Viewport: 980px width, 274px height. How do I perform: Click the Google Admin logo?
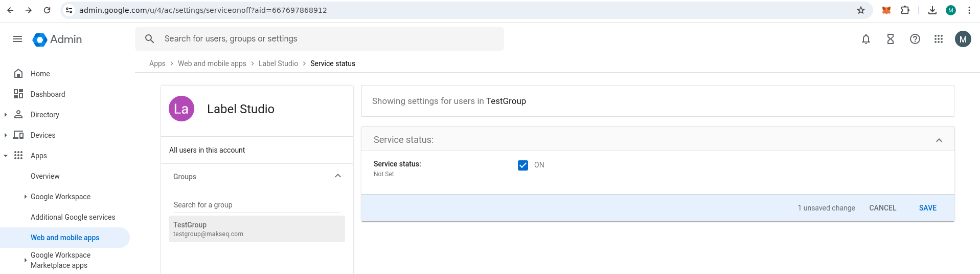pyautogui.click(x=57, y=39)
